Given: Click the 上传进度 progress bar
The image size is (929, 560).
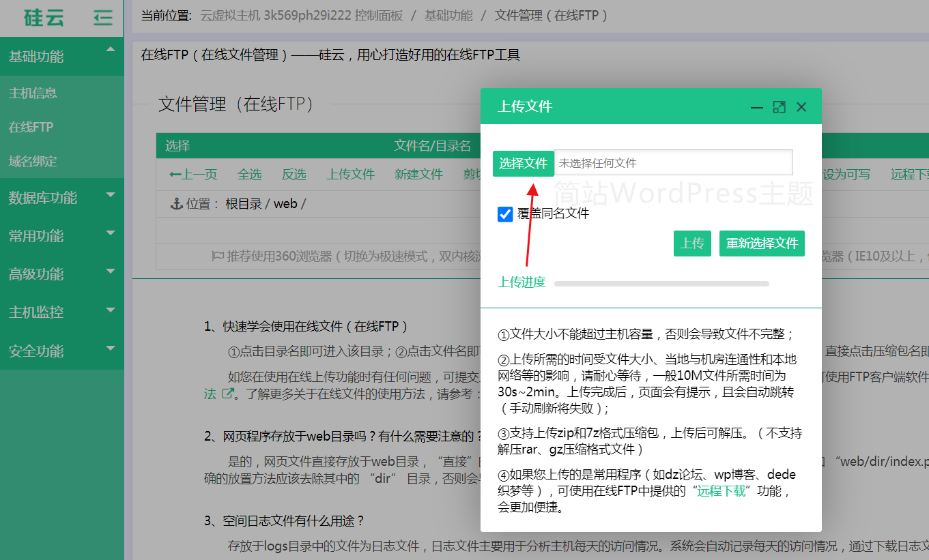Looking at the screenshot, I should coord(661,283).
